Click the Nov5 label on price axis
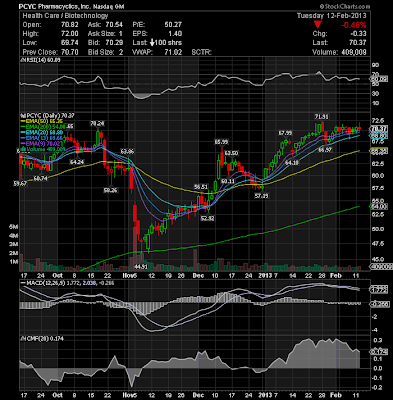The image size is (393, 400). [130, 276]
